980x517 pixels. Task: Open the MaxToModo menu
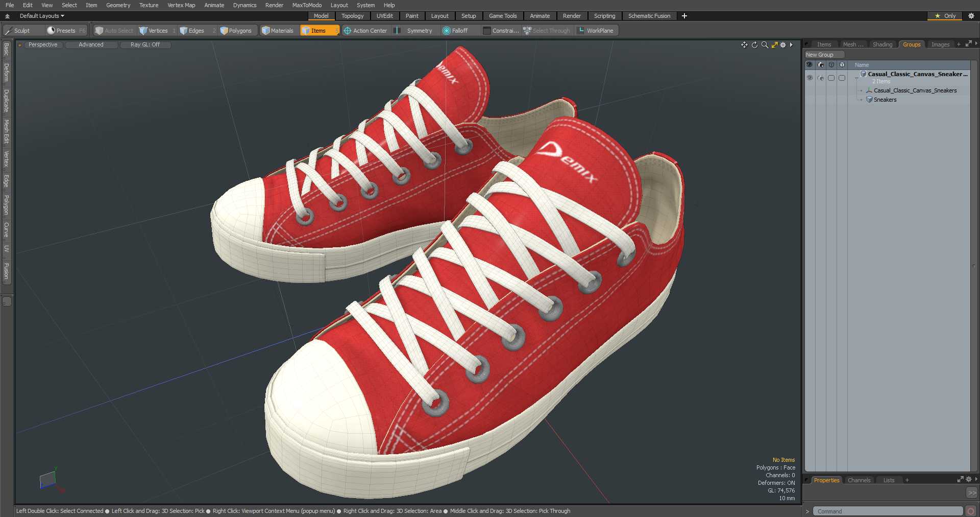pos(307,5)
